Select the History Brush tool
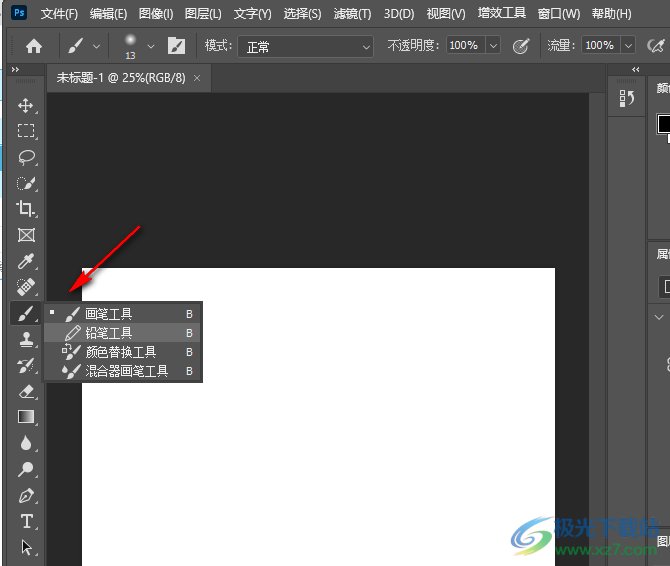Screen dimensions: 670x566 [26, 366]
